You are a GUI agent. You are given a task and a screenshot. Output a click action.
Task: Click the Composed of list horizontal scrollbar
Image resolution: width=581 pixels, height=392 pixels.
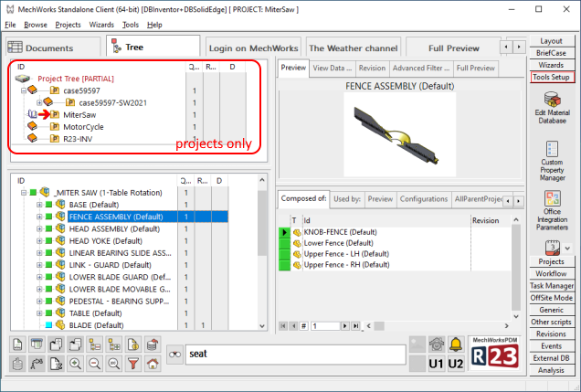pos(438,326)
